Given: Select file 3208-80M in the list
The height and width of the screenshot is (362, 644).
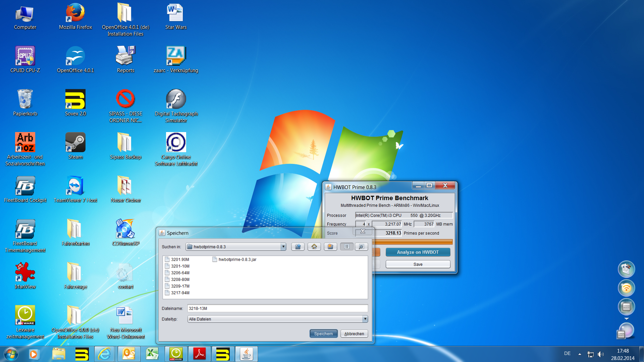Looking at the screenshot, I should click(x=177, y=280).
